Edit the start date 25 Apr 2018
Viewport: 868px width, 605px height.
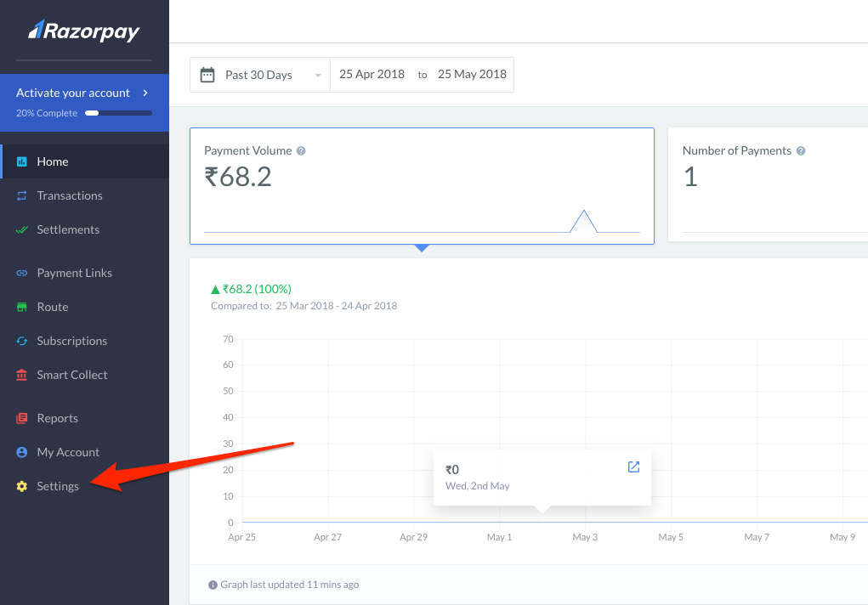372,74
